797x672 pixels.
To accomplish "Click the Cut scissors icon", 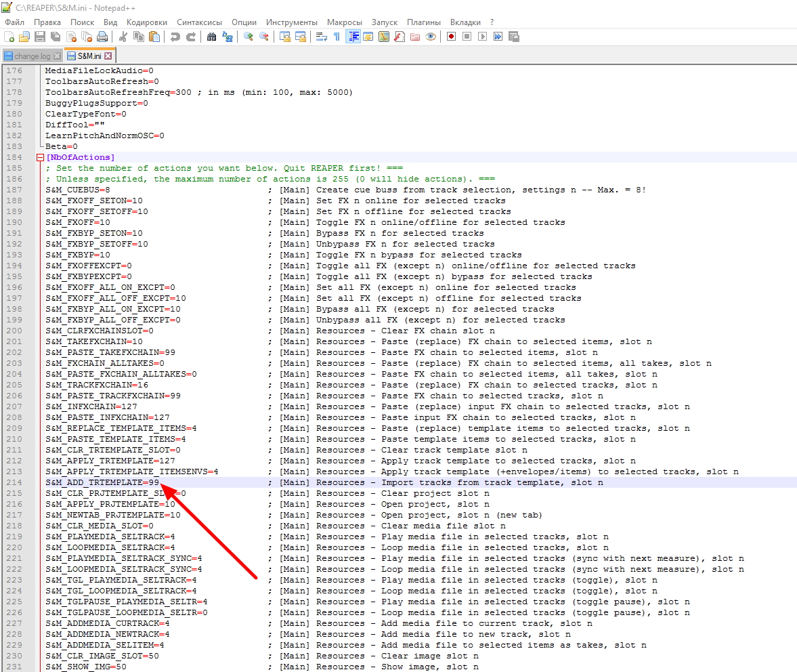I will [123, 37].
